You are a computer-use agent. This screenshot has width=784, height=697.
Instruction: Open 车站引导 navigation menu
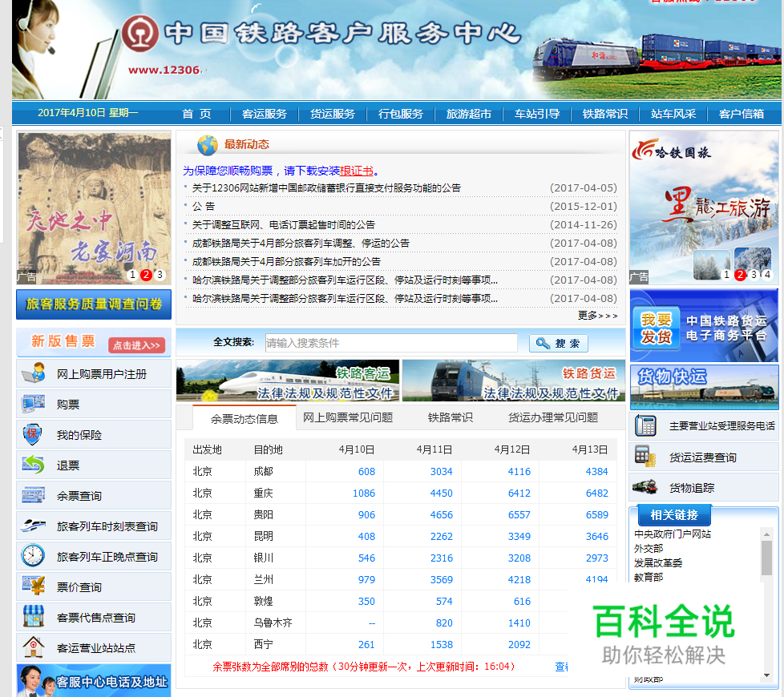tap(537, 114)
